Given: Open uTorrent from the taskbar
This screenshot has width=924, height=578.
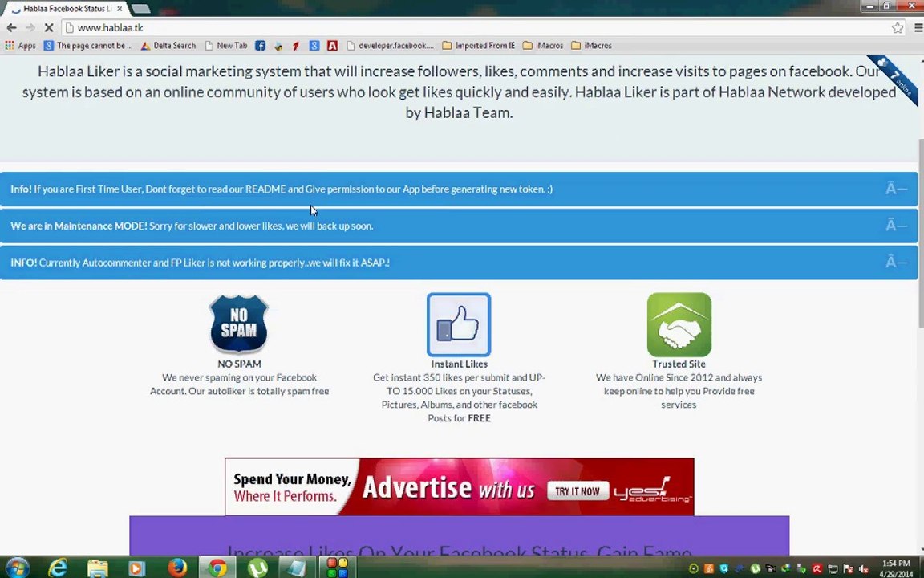Looking at the screenshot, I should pos(257,568).
